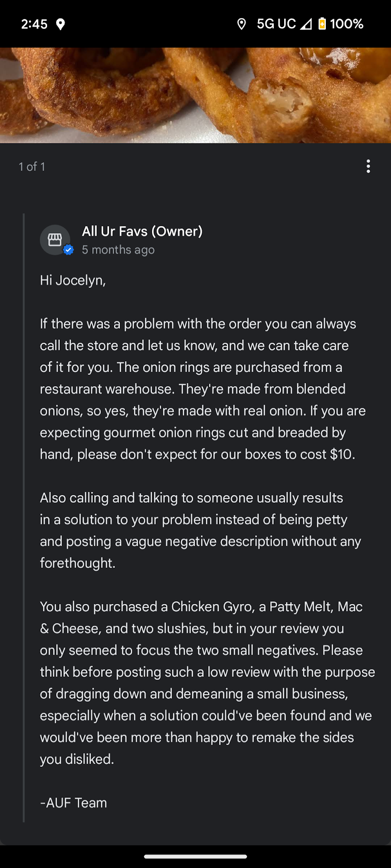391x868 pixels.
Task: Tap the location icon beside the clock
Action: point(60,24)
